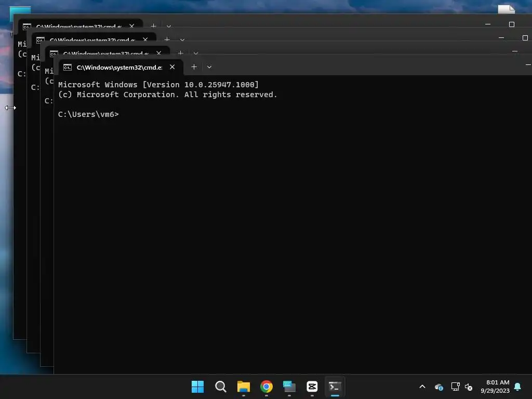This screenshot has width=532, height=399.
Task: Open the network status tray icon
Action: coord(455,387)
